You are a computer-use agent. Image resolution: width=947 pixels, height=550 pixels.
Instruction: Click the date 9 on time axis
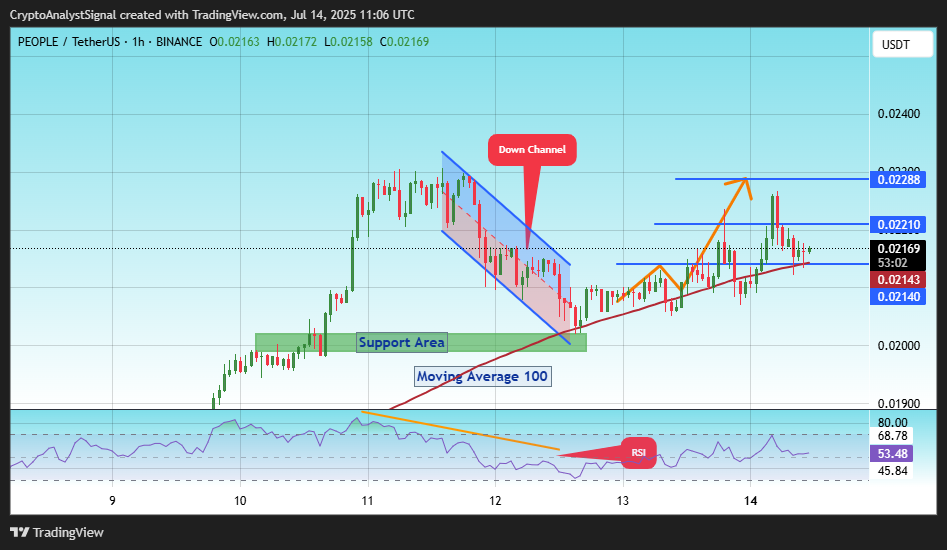point(112,500)
